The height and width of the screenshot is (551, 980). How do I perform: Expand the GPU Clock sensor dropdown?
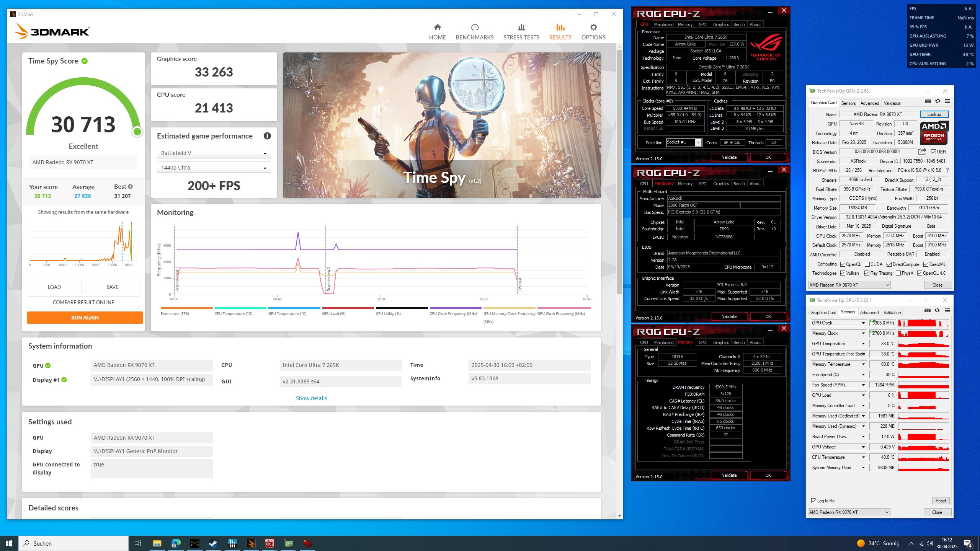pyautogui.click(x=863, y=323)
